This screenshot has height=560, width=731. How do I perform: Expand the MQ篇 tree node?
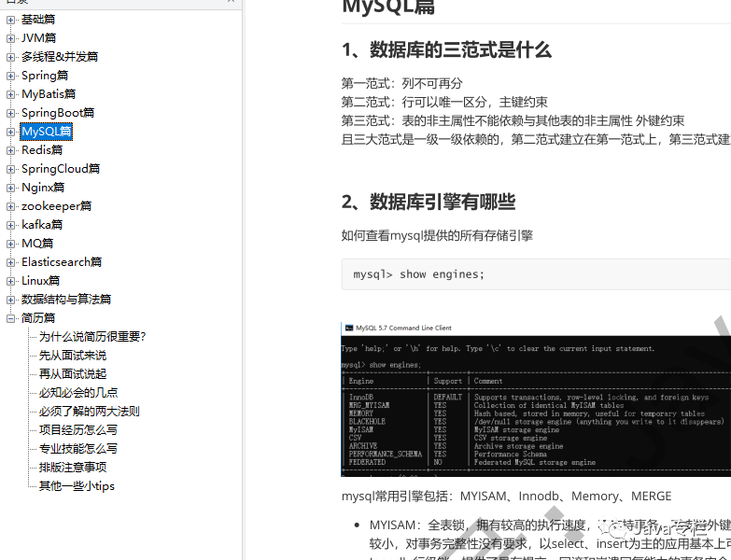tap(10, 244)
